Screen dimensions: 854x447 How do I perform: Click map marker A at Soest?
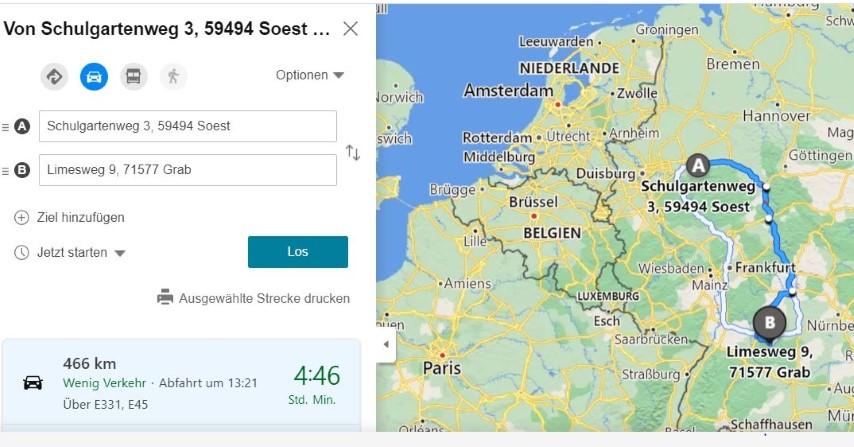pos(697,165)
